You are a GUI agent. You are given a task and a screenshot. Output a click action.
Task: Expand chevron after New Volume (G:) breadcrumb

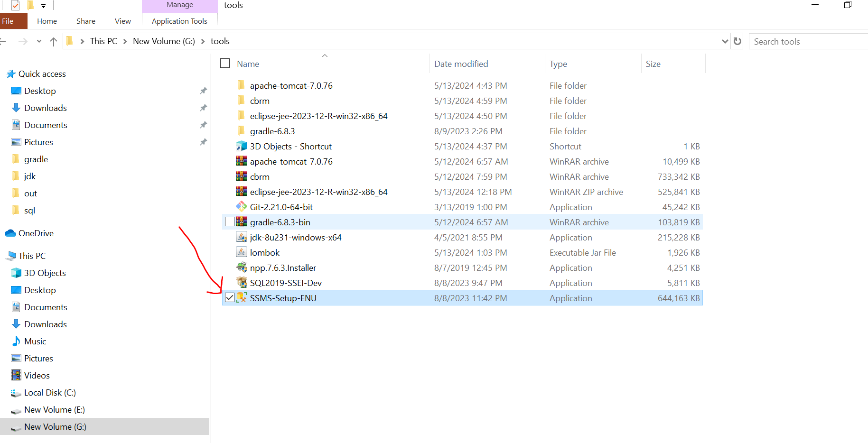click(203, 41)
